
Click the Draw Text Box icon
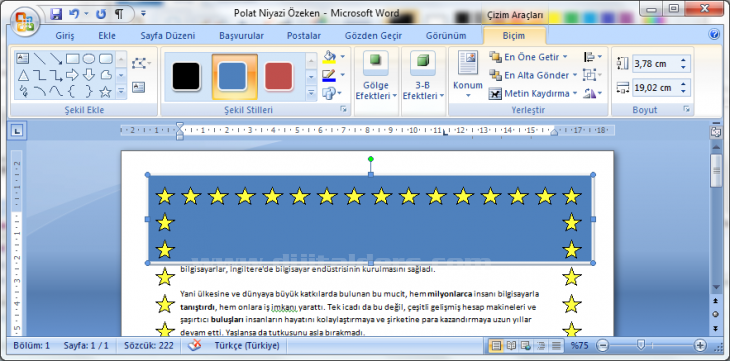click(138, 87)
